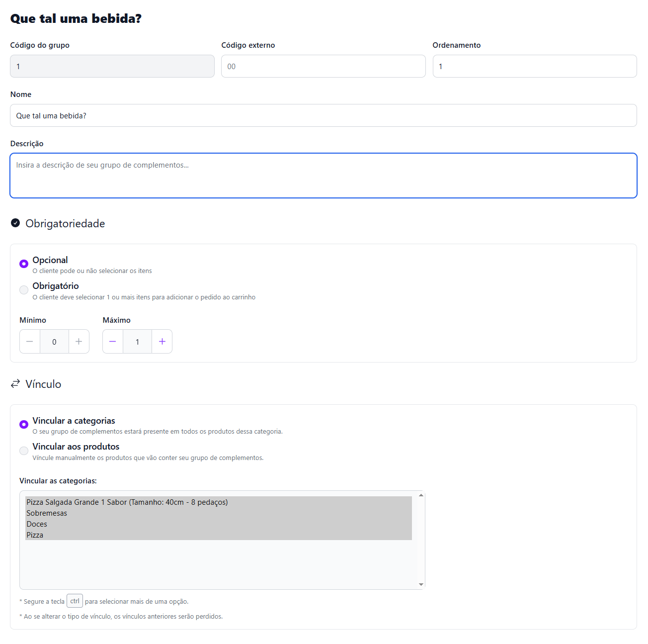648x644 pixels.
Task: Click the minus icon under Máximo
Action: pos(113,342)
